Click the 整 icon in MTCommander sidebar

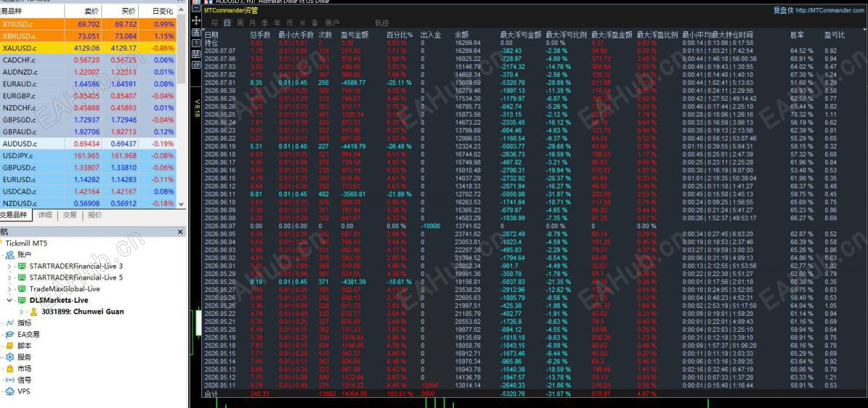pos(196,54)
